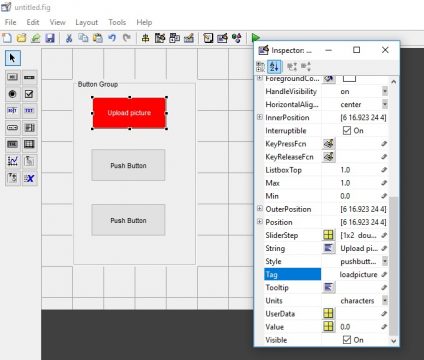Expand the InnerPosition property
Image resolution: width=424 pixels, height=360 pixels.
260,117
